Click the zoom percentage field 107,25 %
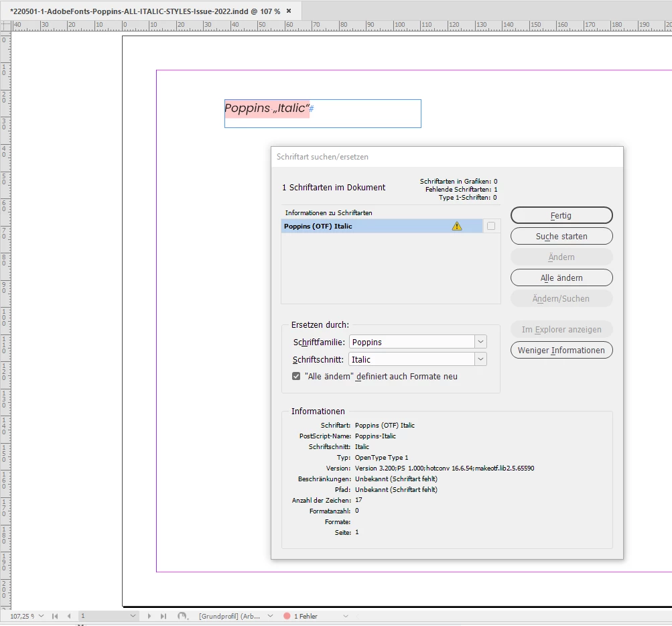 pyautogui.click(x=22, y=616)
